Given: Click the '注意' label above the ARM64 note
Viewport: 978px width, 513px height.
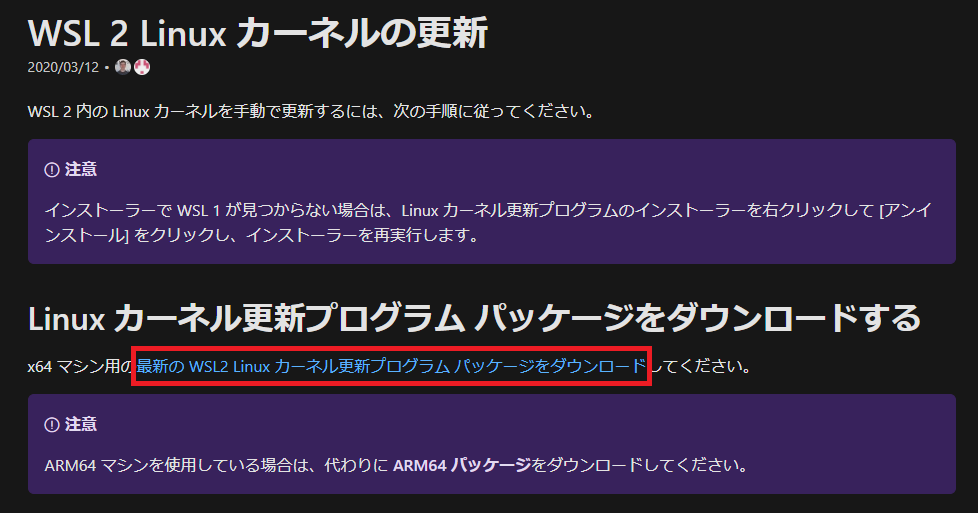Looking at the screenshot, I should tap(81, 425).
